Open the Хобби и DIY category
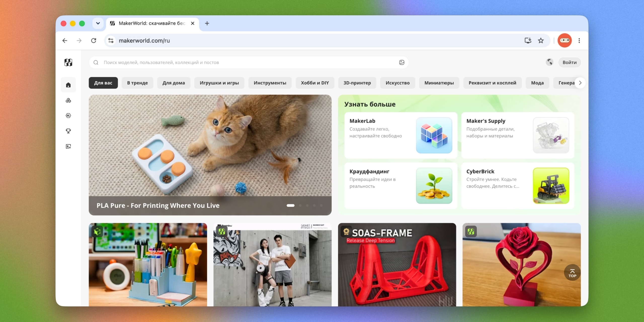The height and width of the screenshot is (322, 644). [x=315, y=83]
